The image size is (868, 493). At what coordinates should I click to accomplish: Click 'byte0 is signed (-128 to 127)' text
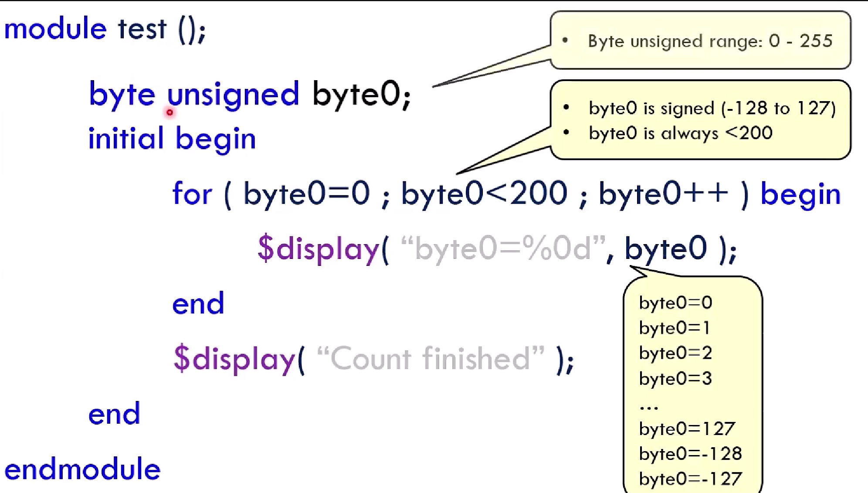coord(712,108)
